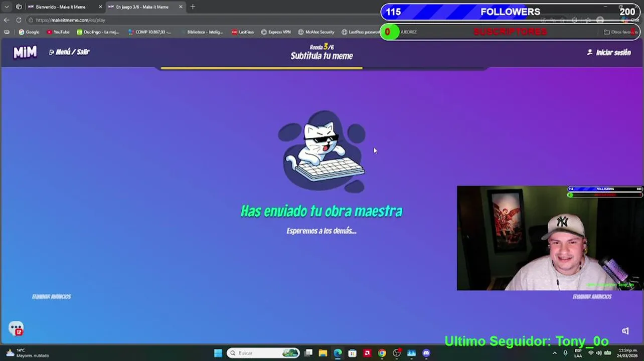Expand Otros favoritos folder
This screenshot has width=644, height=361.
[620, 32]
